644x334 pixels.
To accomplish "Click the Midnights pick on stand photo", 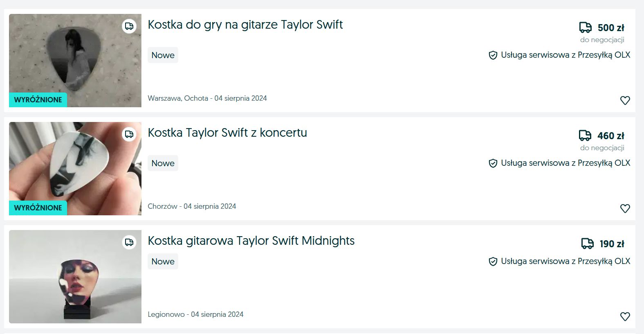I will [75, 277].
